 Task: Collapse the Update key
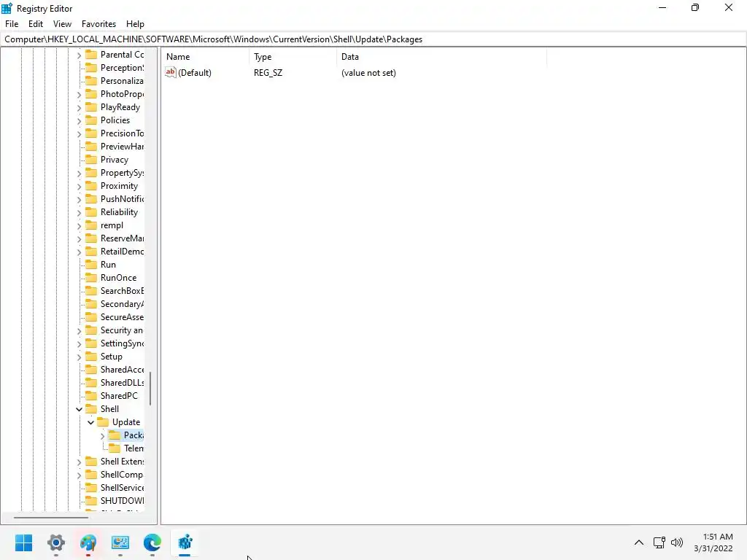tap(90, 422)
